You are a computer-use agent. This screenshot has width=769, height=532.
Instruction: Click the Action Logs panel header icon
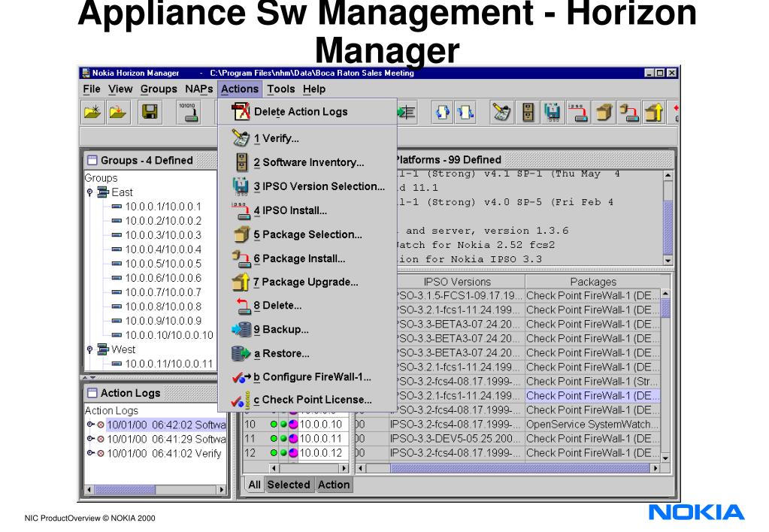[92, 393]
